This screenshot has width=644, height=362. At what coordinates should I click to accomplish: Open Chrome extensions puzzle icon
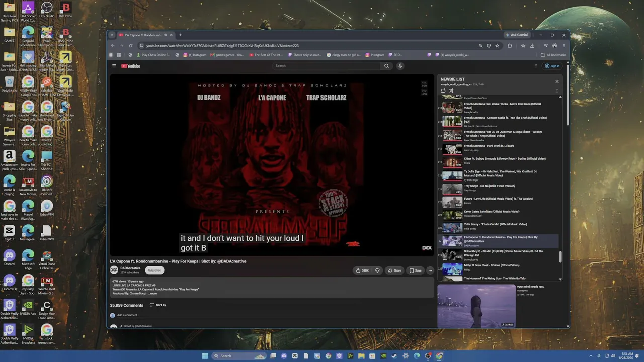click(x=510, y=46)
